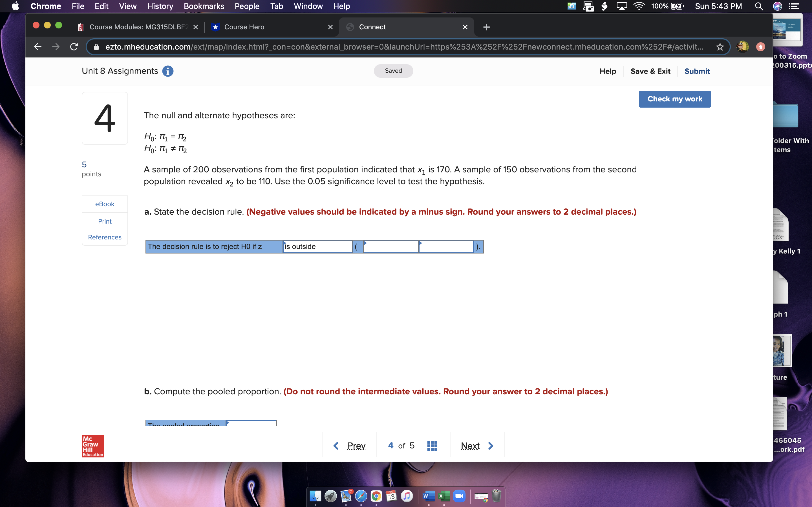The width and height of the screenshot is (812, 507).
Task: Open the Bookmarks menu
Action: point(204,6)
